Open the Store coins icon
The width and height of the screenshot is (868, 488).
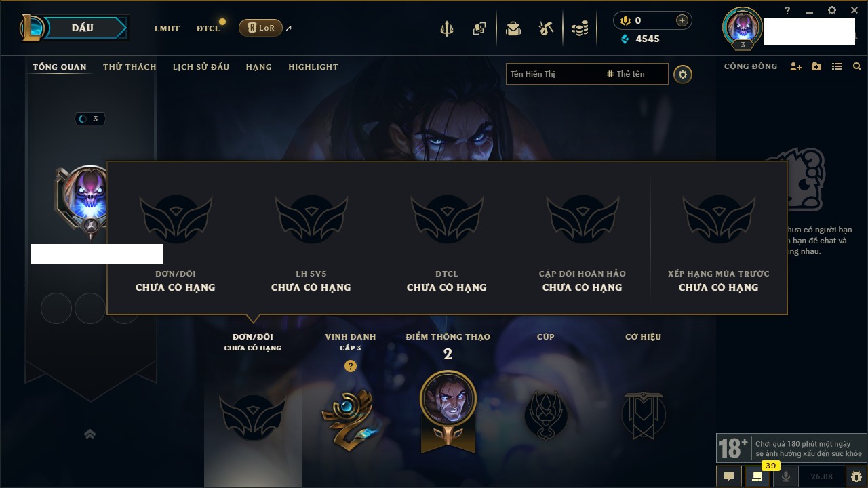click(580, 28)
